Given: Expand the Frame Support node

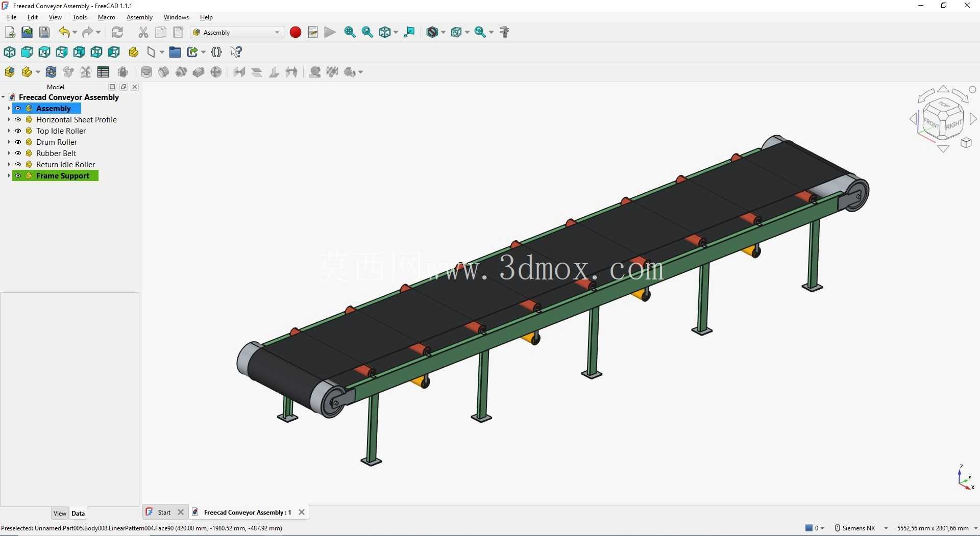Looking at the screenshot, I should pos(9,176).
